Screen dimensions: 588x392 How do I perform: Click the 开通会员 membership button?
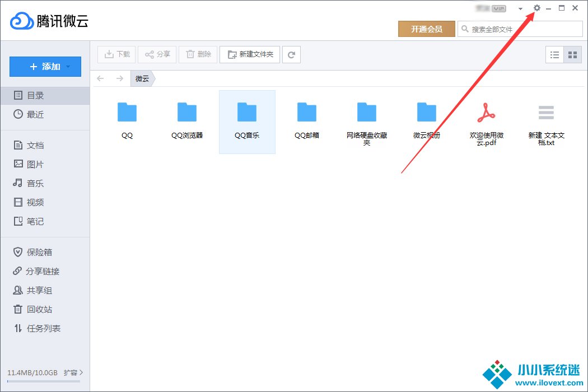(x=426, y=29)
